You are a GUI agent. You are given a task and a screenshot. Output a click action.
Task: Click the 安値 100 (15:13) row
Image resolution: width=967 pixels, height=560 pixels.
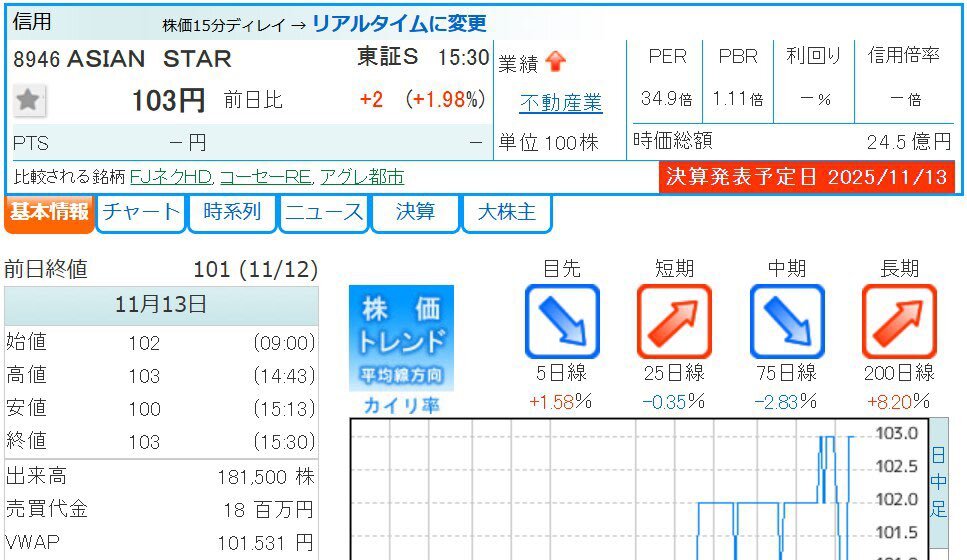click(162, 408)
